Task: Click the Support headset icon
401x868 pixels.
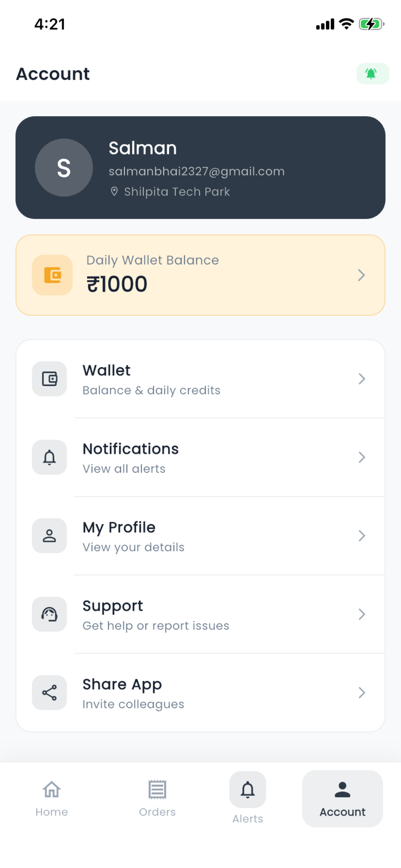Action: pos(49,614)
